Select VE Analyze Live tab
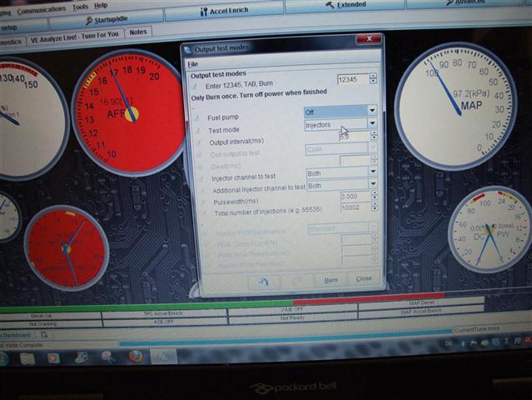Viewport: 532px width, 400px height. click(x=74, y=35)
